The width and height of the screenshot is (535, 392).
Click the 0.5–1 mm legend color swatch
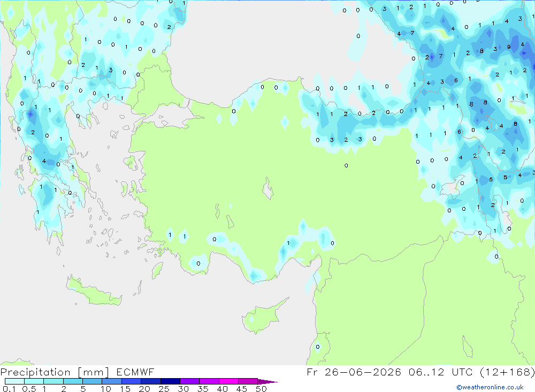tap(34, 381)
